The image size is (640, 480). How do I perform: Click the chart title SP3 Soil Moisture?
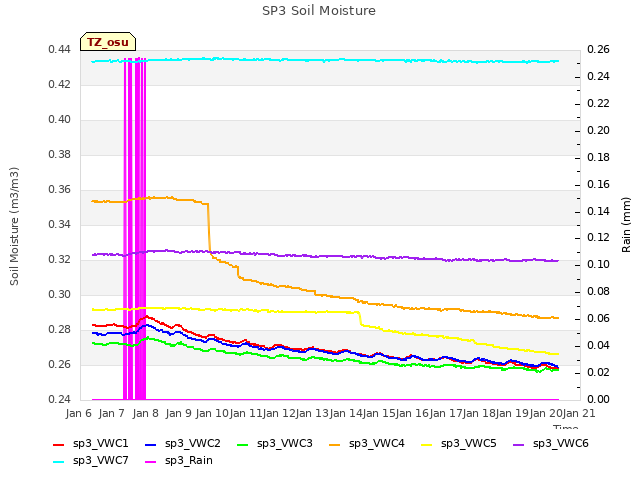pos(319,11)
